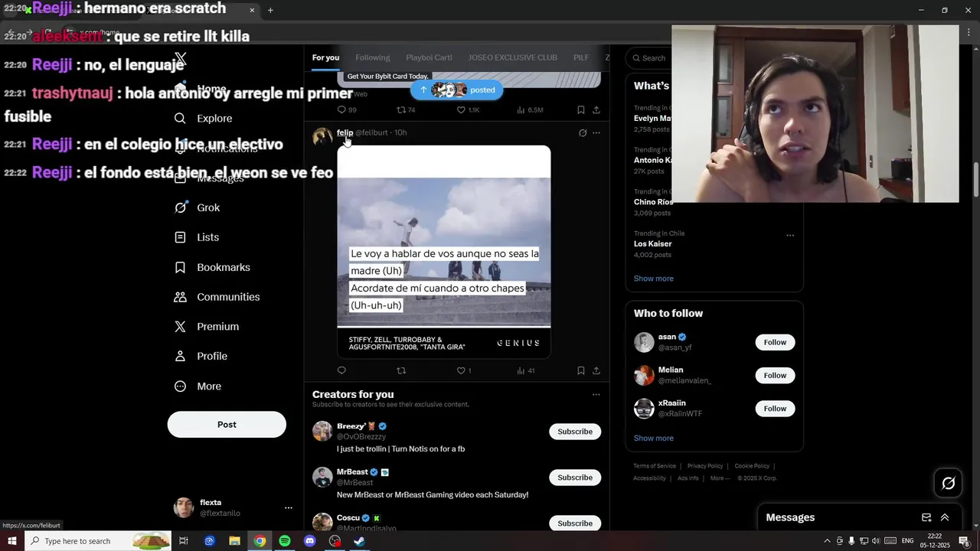Open more options on felip's post

596,133
